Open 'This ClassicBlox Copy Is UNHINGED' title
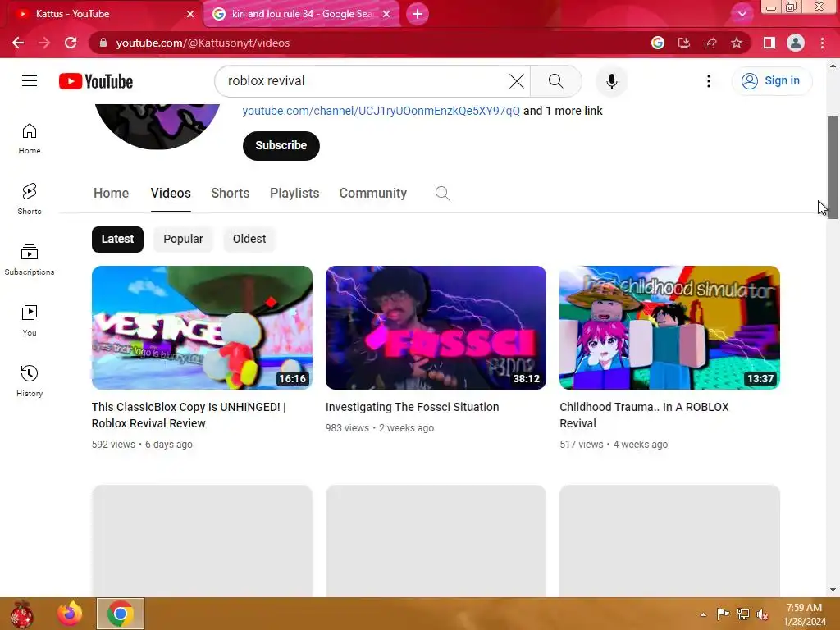840x630 pixels. point(189,415)
